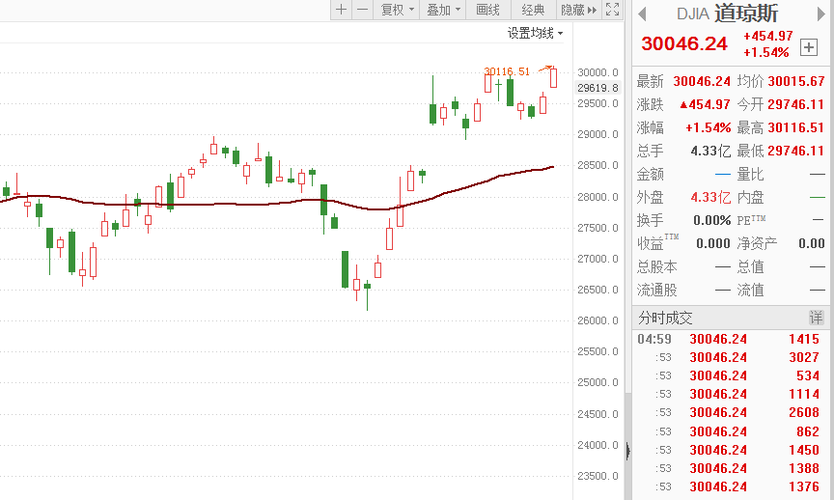This screenshot has width=834, height=500.
Task: Go to previous index with left arrow
Action: (x=642, y=14)
